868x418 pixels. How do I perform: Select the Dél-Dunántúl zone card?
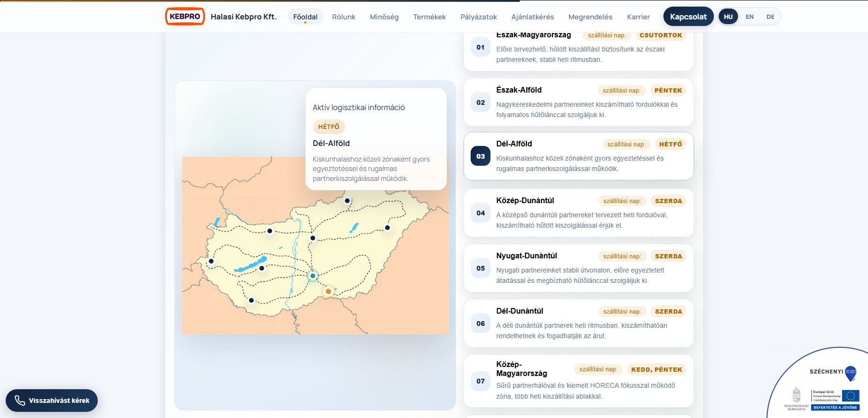(579, 323)
